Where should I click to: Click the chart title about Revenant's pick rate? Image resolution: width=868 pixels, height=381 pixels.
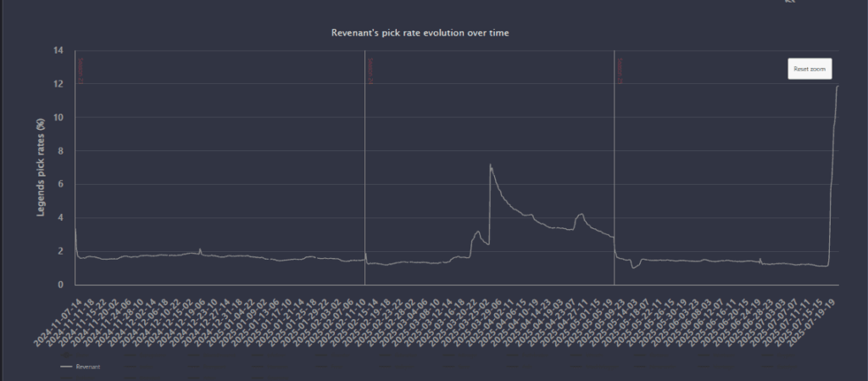[x=420, y=32]
